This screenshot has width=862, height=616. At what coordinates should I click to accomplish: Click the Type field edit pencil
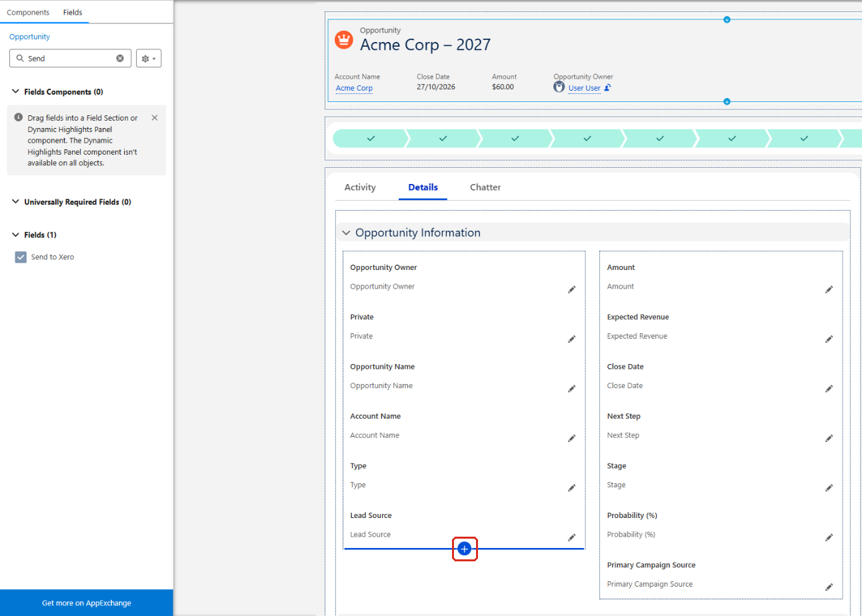point(571,488)
